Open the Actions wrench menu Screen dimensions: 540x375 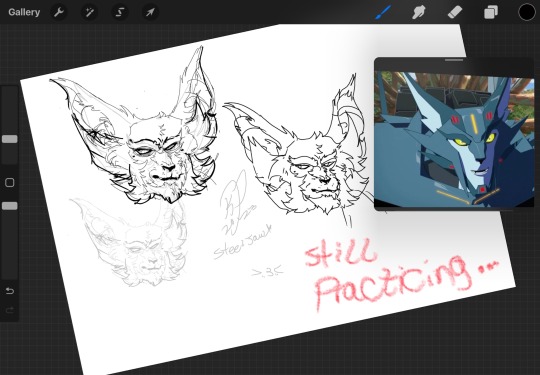click(59, 13)
